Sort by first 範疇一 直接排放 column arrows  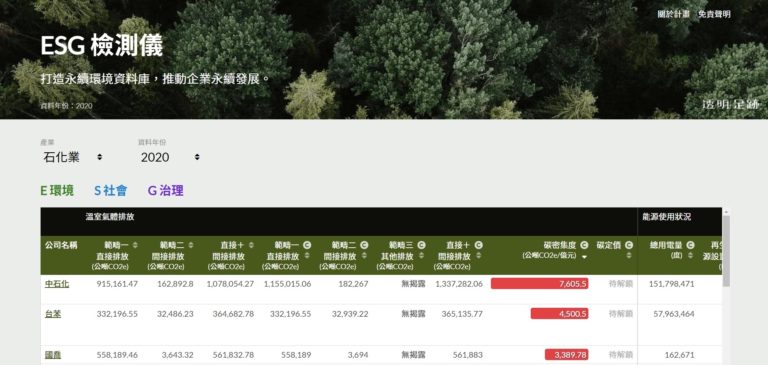click(135, 245)
